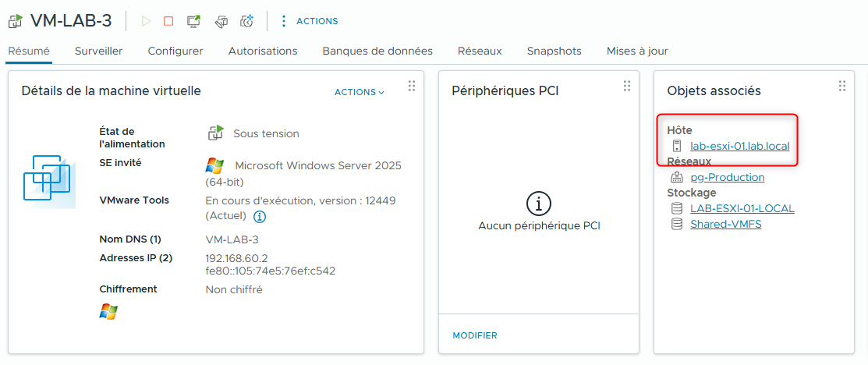Click drag handle of Objets associés card

[x=842, y=85]
